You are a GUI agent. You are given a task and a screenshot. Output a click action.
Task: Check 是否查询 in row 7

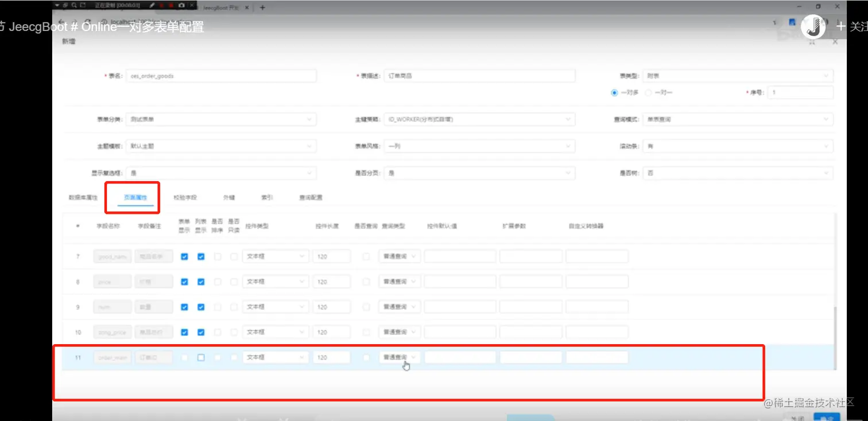point(366,256)
